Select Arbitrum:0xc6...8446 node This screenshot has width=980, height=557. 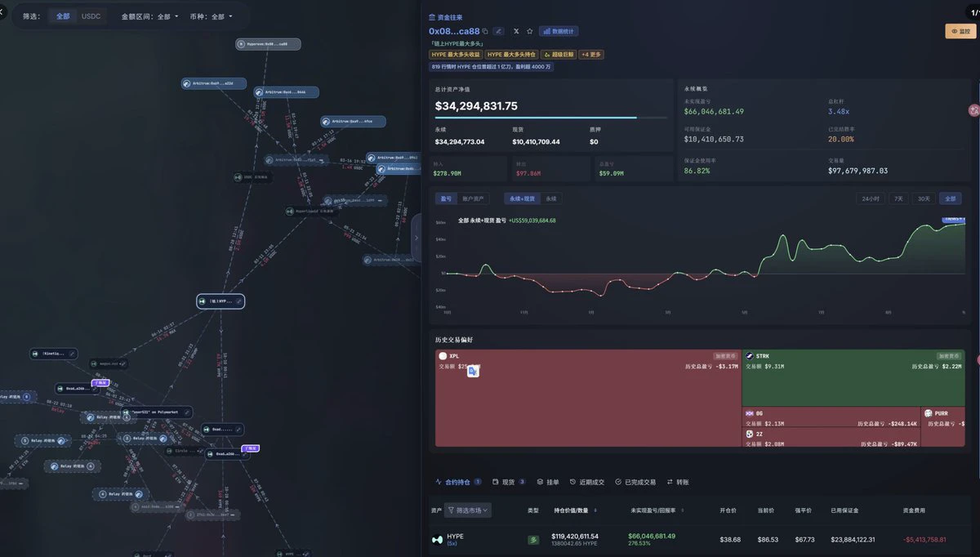pos(286,92)
